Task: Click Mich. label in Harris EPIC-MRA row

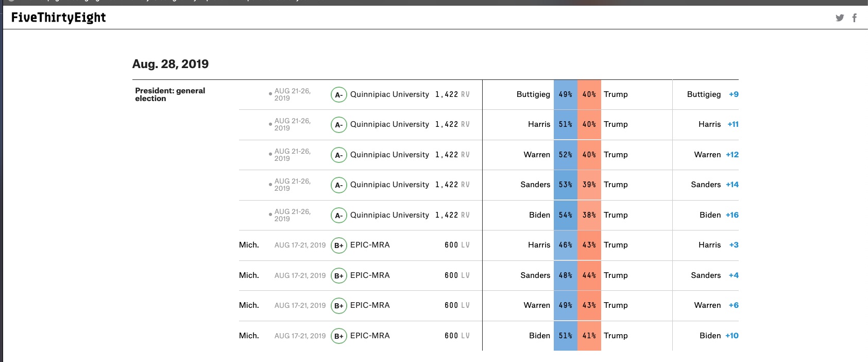Action: tap(249, 245)
